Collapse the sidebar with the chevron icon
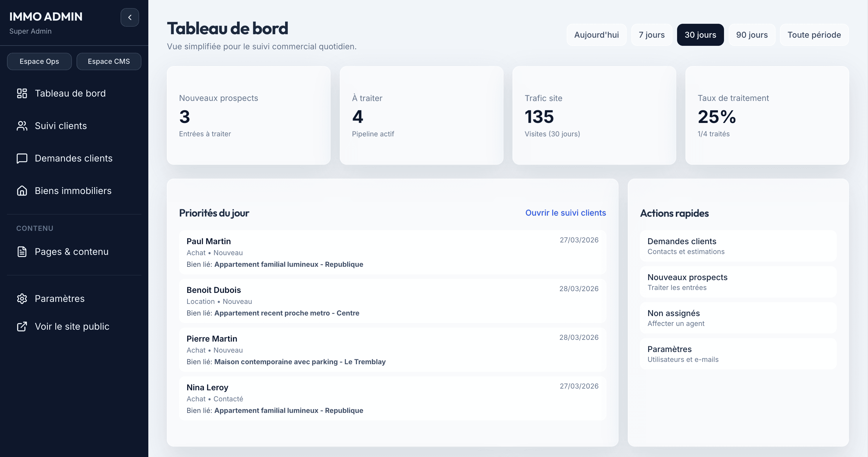Screen dimensions: 868x457 130,17
